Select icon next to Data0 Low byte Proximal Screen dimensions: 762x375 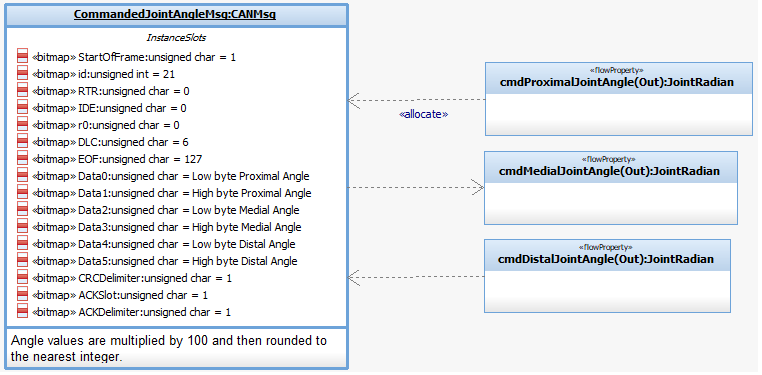22,176
